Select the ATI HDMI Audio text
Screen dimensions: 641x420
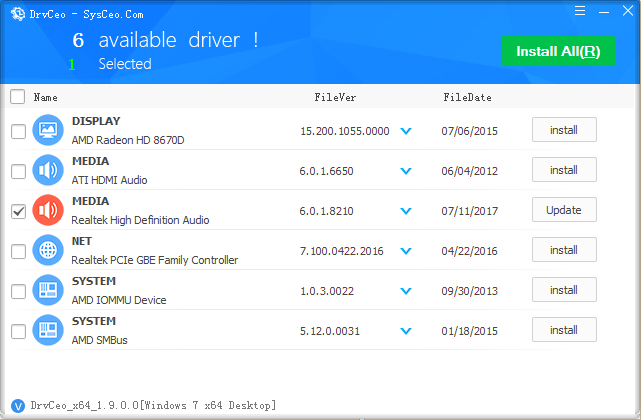click(x=110, y=180)
